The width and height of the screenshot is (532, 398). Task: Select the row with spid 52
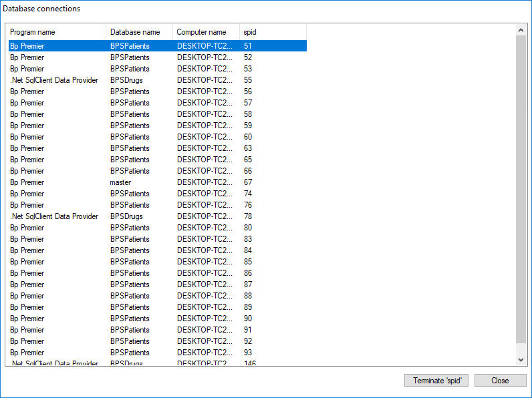[x=158, y=57]
